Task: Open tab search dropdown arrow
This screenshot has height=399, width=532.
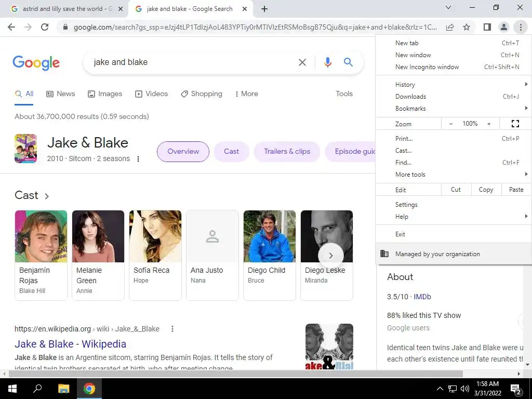Action: click(x=448, y=7)
